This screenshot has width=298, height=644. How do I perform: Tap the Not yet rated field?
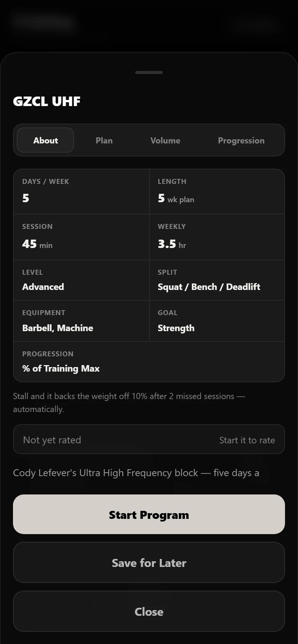(x=149, y=440)
